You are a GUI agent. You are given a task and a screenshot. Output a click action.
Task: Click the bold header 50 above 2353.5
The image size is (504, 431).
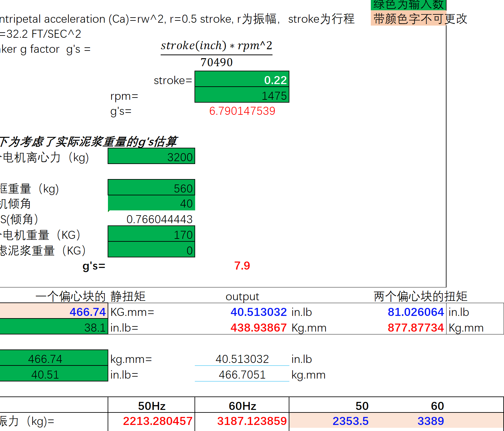[362, 406]
